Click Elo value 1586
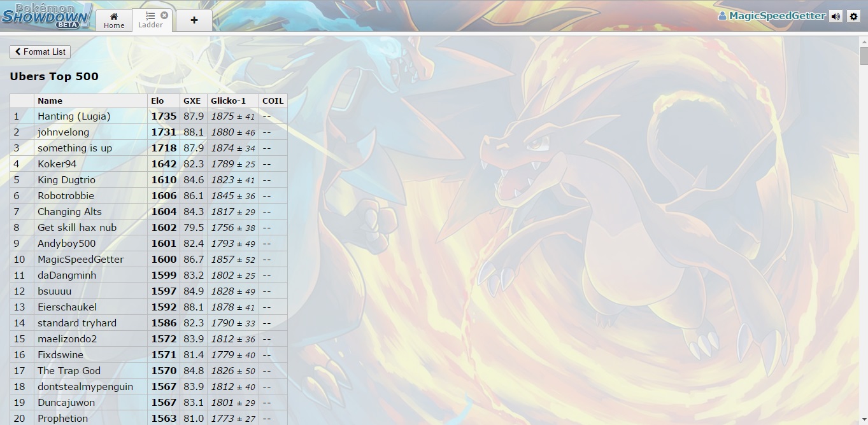This screenshot has height=425, width=868. click(164, 323)
